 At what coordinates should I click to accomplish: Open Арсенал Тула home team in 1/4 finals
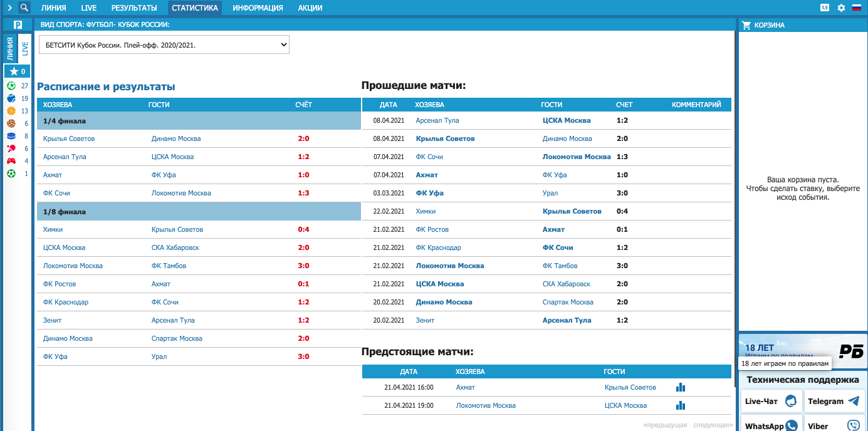tap(65, 157)
